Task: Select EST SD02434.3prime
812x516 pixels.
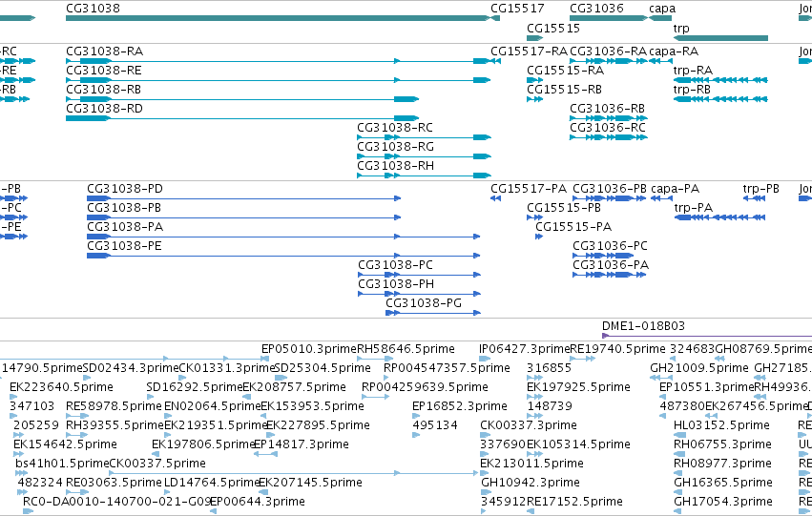Action: pyautogui.click(x=87, y=378)
